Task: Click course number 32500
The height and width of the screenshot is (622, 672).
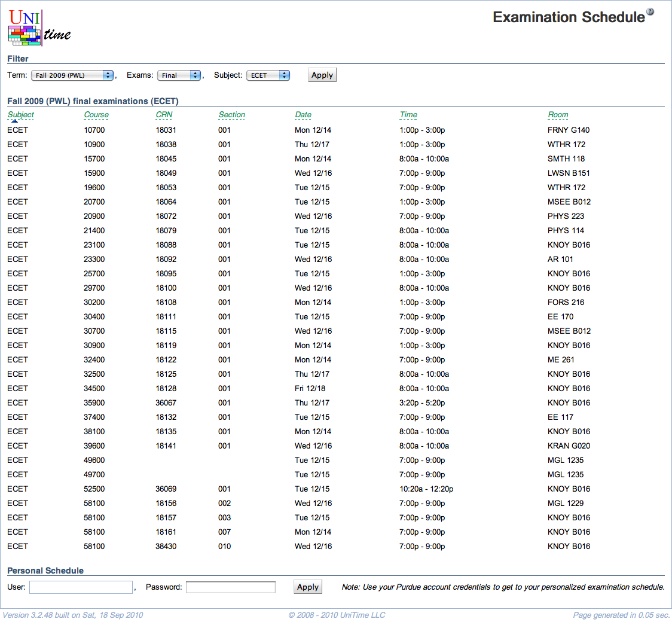Action: click(x=94, y=374)
